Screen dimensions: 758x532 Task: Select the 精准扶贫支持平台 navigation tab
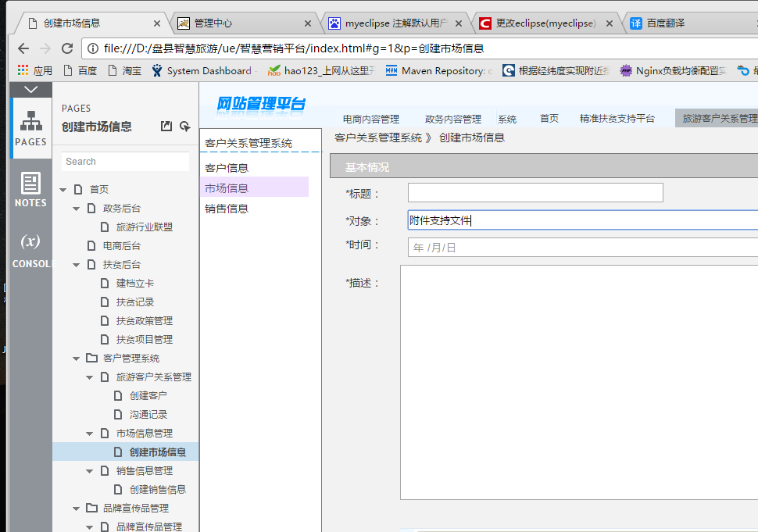[617, 119]
